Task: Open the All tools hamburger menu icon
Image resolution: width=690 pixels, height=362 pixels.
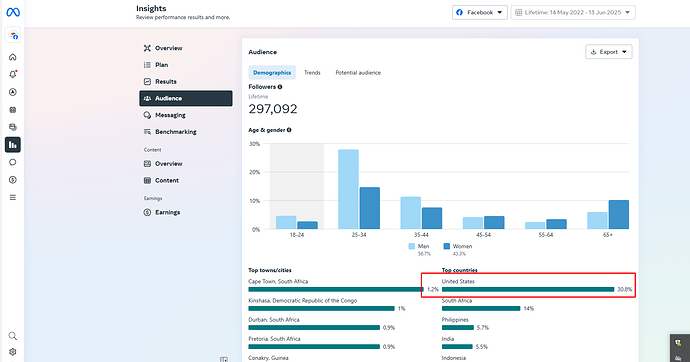Action: (x=13, y=197)
